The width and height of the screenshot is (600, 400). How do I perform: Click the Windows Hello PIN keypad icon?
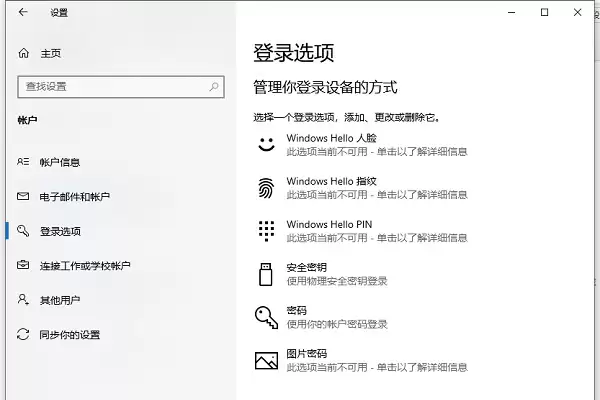266,231
